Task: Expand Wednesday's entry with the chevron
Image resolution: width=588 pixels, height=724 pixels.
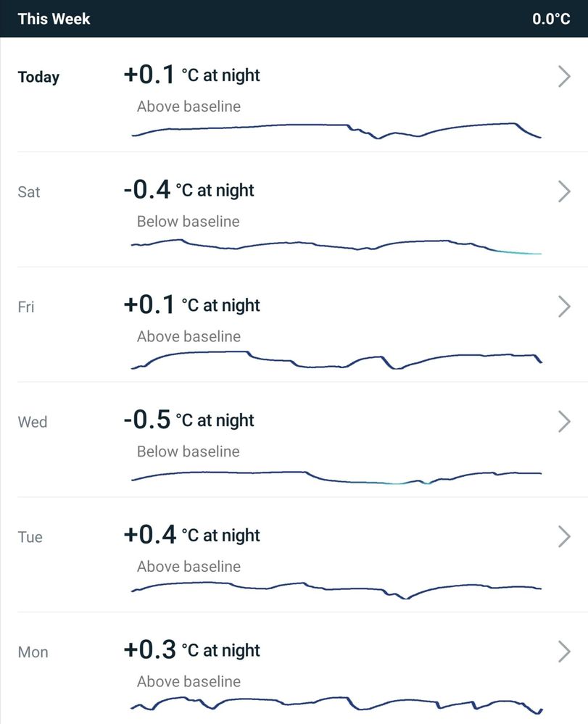Action: click(564, 421)
